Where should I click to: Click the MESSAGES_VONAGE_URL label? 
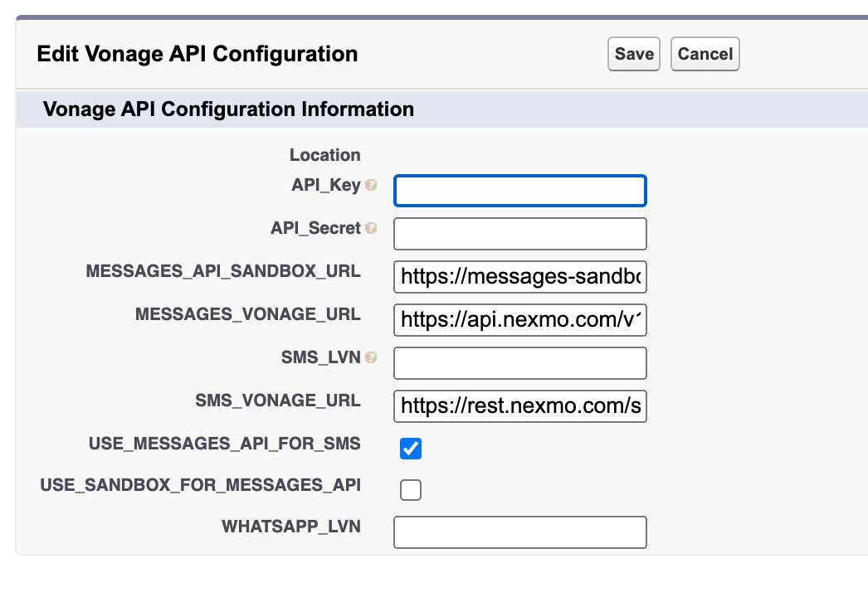point(248,314)
